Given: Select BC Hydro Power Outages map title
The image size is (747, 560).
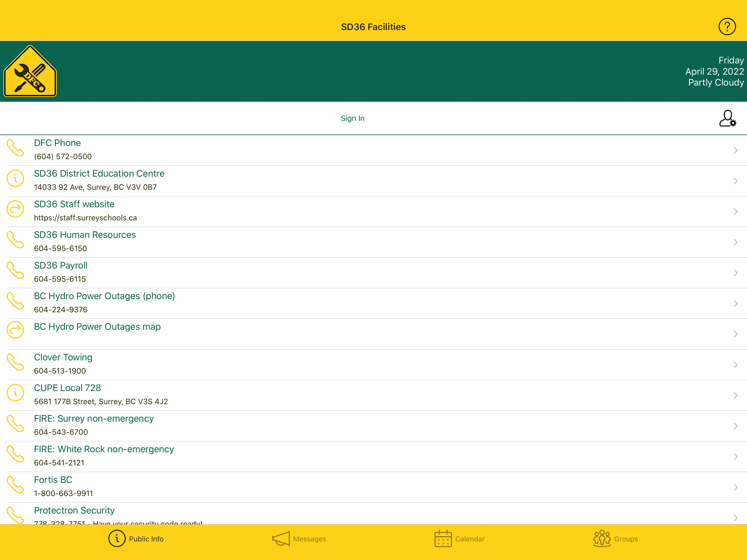Looking at the screenshot, I should (x=97, y=326).
